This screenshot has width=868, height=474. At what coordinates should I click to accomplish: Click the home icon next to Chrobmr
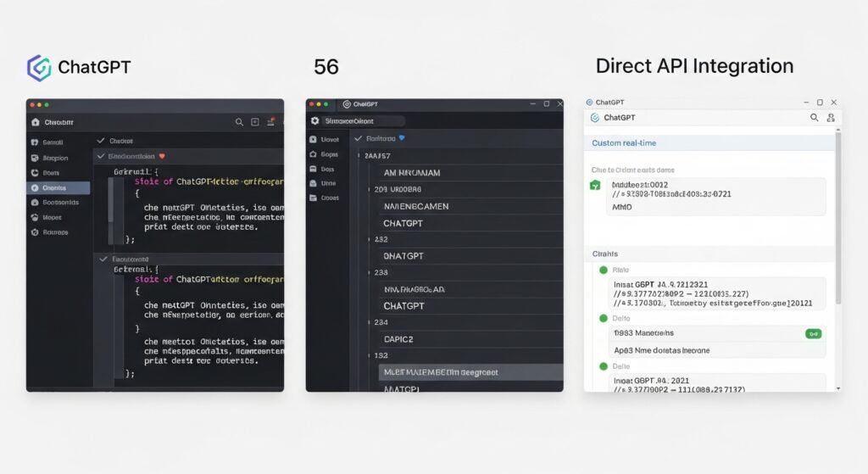(36, 122)
